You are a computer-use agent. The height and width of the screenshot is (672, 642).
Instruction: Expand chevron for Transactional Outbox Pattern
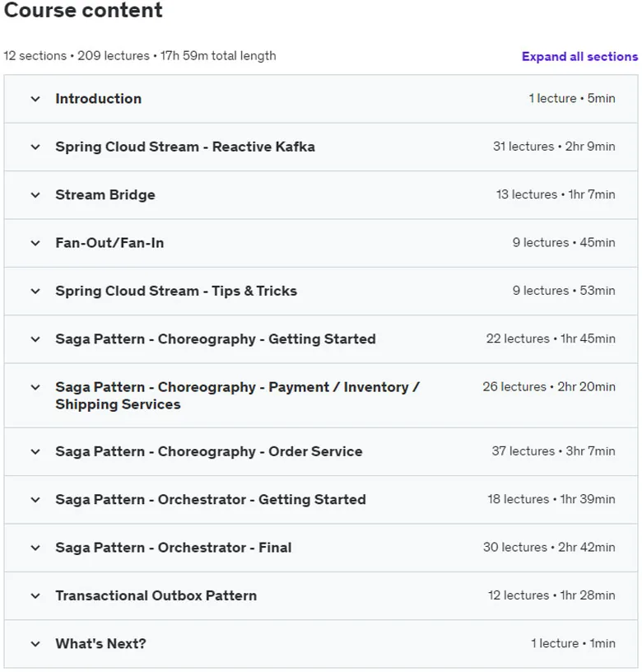click(35, 595)
